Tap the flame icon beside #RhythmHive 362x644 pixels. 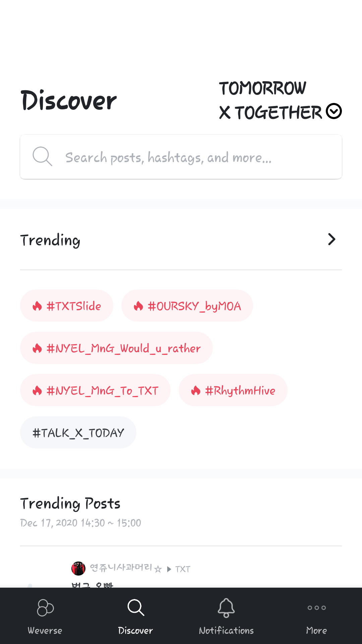point(196,390)
